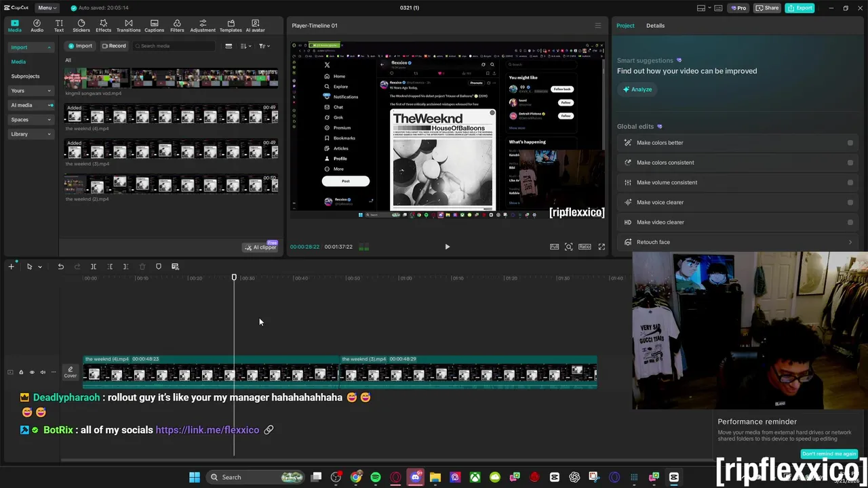Expand the Library section

click(x=49, y=134)
